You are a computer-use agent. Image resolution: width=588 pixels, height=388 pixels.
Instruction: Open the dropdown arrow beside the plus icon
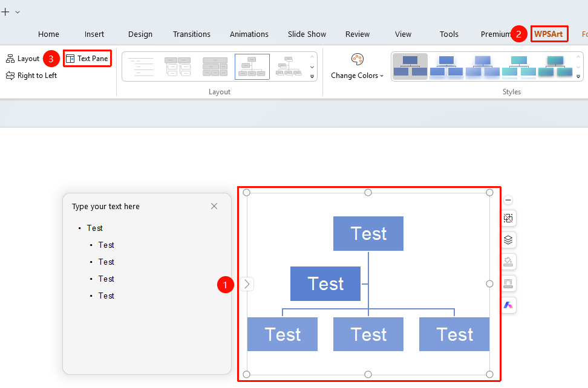pos(18,12)
